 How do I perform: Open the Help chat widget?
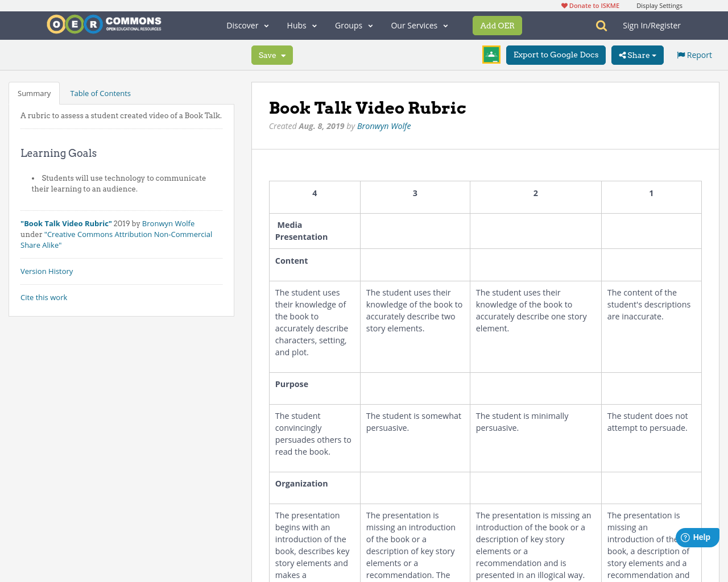point(697,537)
